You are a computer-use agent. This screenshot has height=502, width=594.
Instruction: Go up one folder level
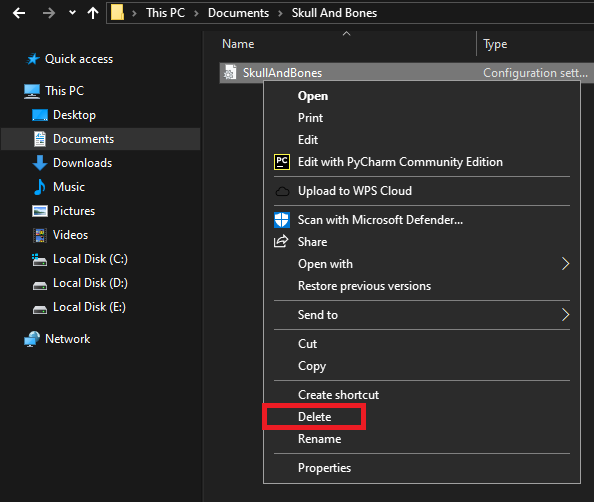click(x=93, y=13)
